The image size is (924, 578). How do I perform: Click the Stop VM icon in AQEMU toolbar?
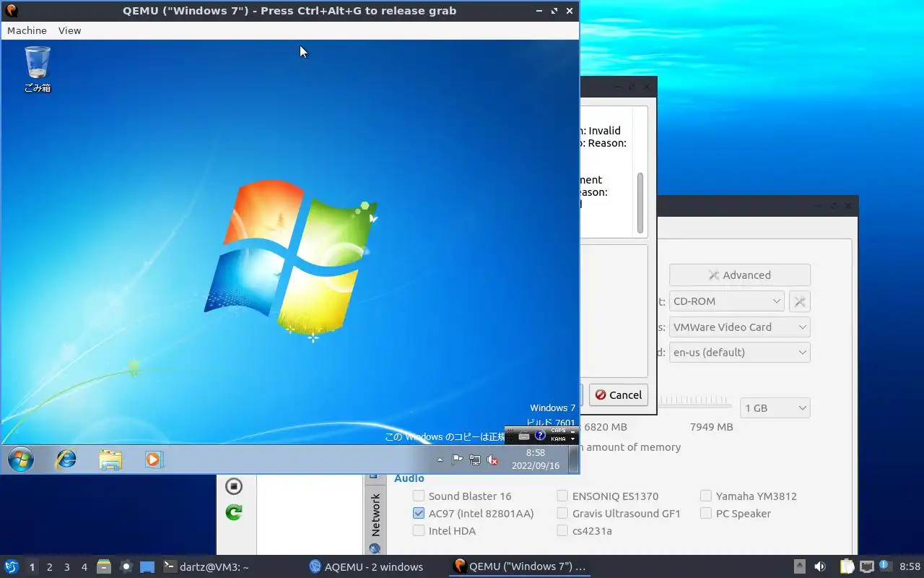point(234,486)
